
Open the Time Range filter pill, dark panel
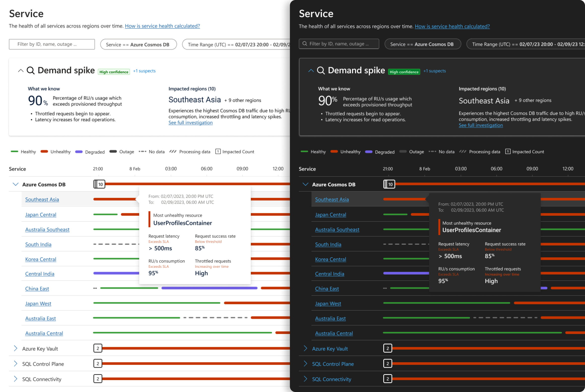click(x=526, y=44)
